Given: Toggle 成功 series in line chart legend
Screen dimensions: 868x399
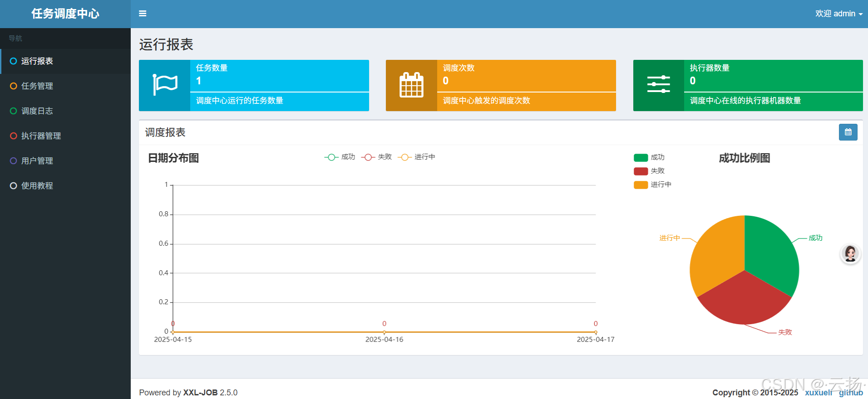Looking at the screenshot, I should [340, 157].
